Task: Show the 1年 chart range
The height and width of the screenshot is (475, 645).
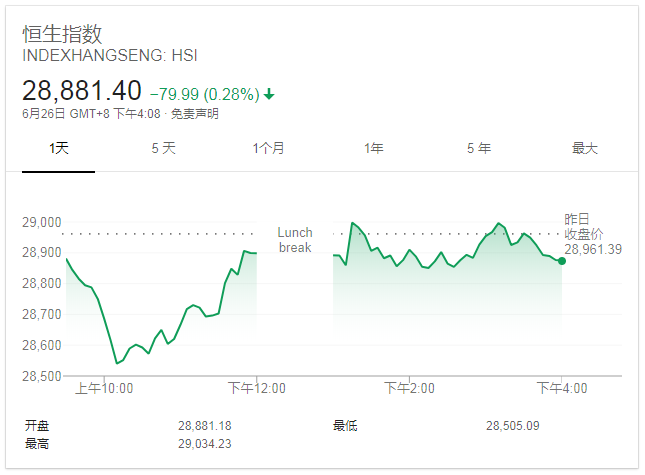Action: point(374,148)
